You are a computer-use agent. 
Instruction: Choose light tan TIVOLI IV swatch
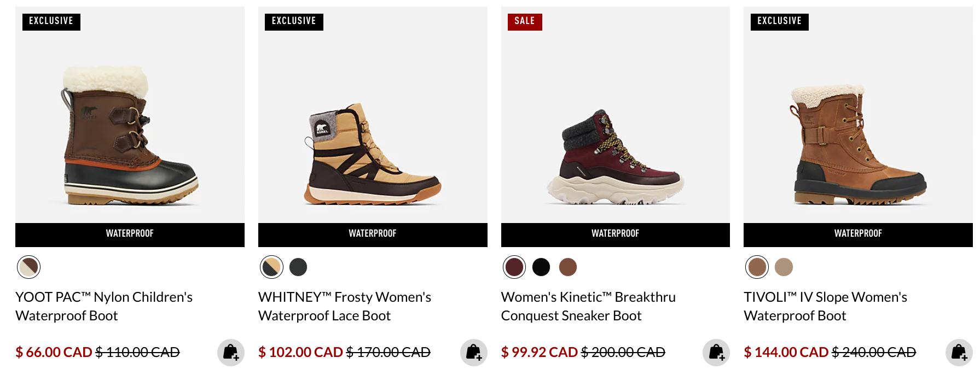pos(784,267)
